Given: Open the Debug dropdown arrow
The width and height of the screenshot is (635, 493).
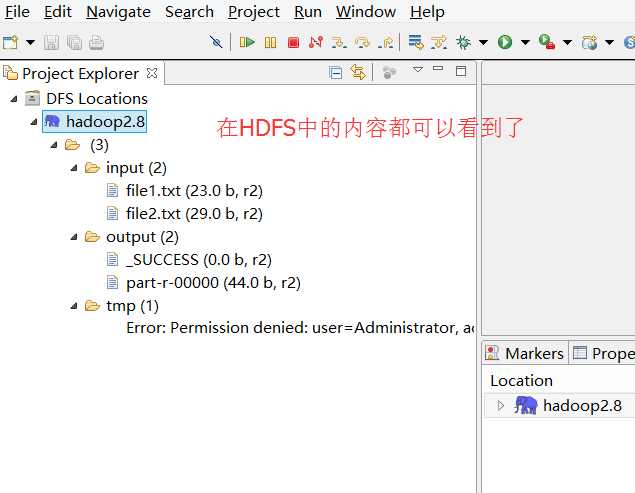Looking at the screenshot, I should [483, 42].
